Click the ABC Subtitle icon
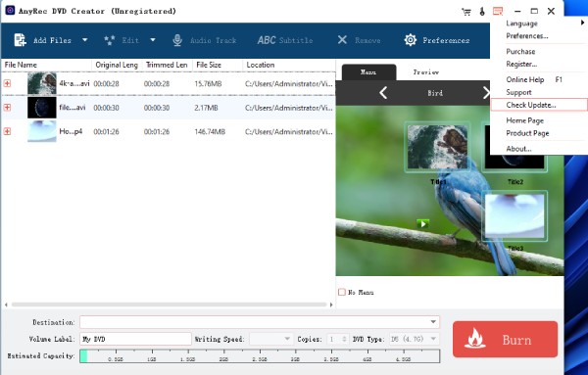588x375 pixels. pos(267,40)
